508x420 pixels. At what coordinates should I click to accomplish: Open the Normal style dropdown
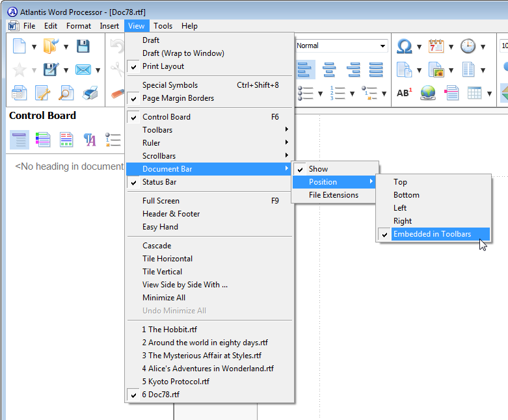tap(382, 46)
